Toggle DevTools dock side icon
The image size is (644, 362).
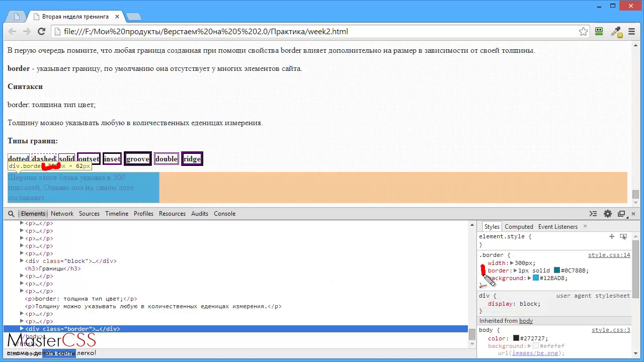click(x=621, y=214)
